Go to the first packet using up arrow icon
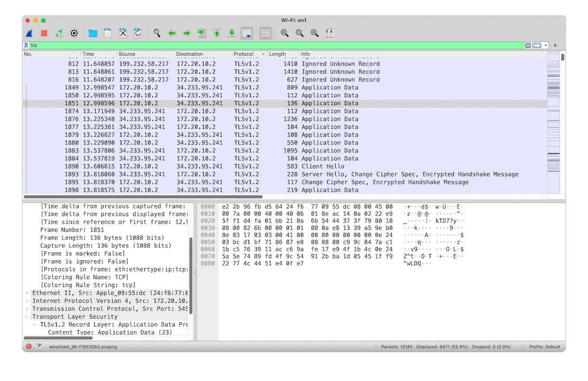This screenshot has width=588, height=381. (x=216, y=33)
